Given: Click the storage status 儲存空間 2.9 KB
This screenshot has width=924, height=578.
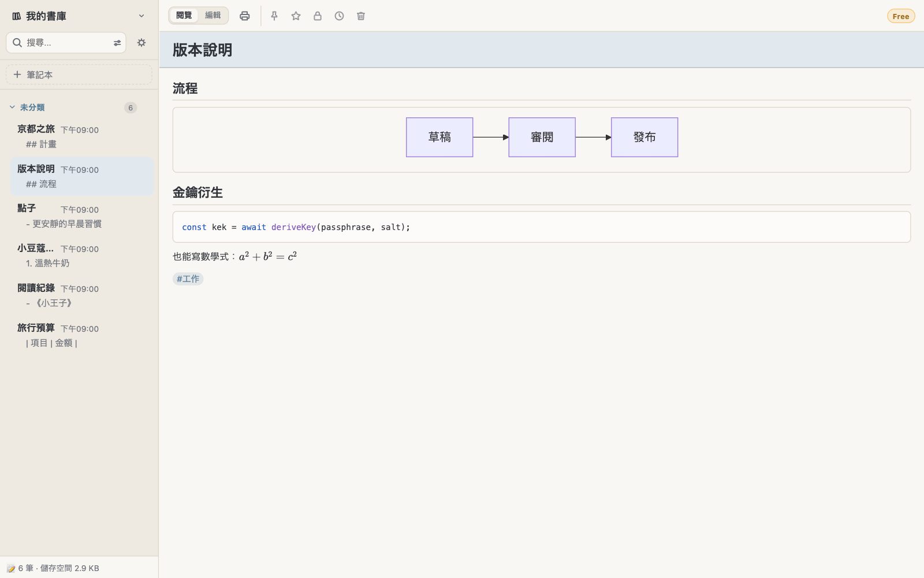Looking at the screenshot, I should point(69,568).
